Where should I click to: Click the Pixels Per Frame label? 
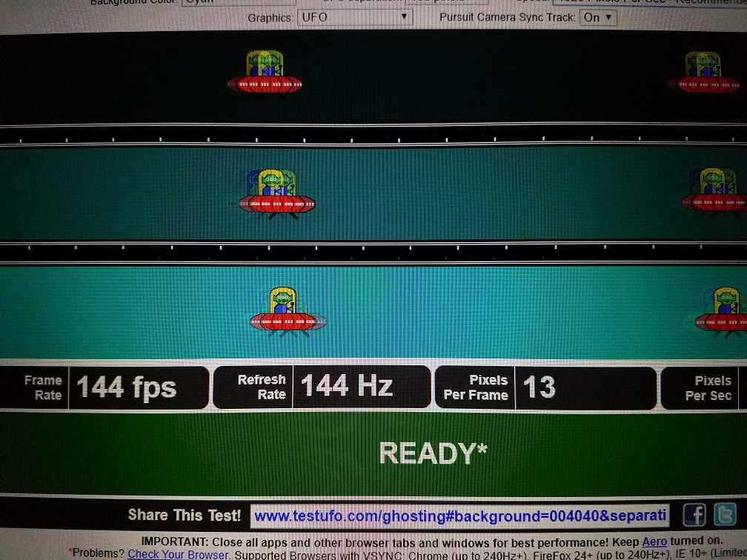(476, 387)
